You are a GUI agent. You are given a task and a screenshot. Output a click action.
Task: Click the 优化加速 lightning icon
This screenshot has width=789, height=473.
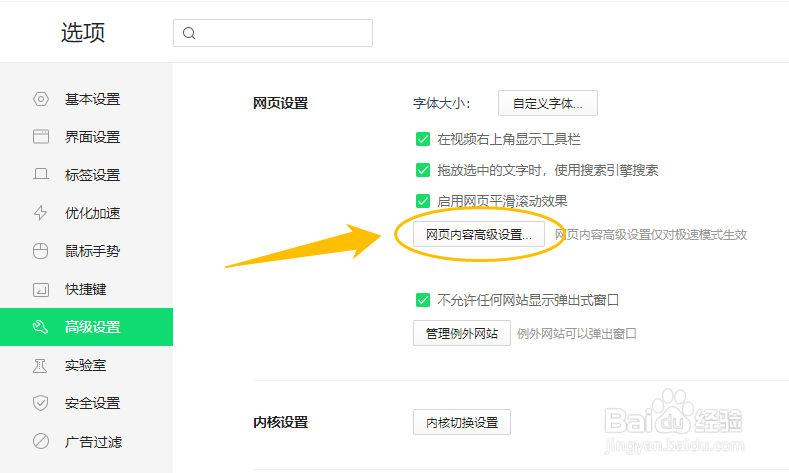tap(41, 213)
